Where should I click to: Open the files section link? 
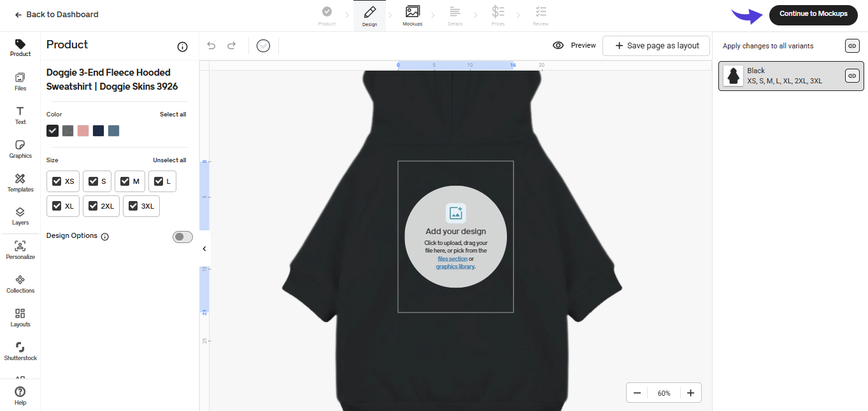tap(452, 259)
